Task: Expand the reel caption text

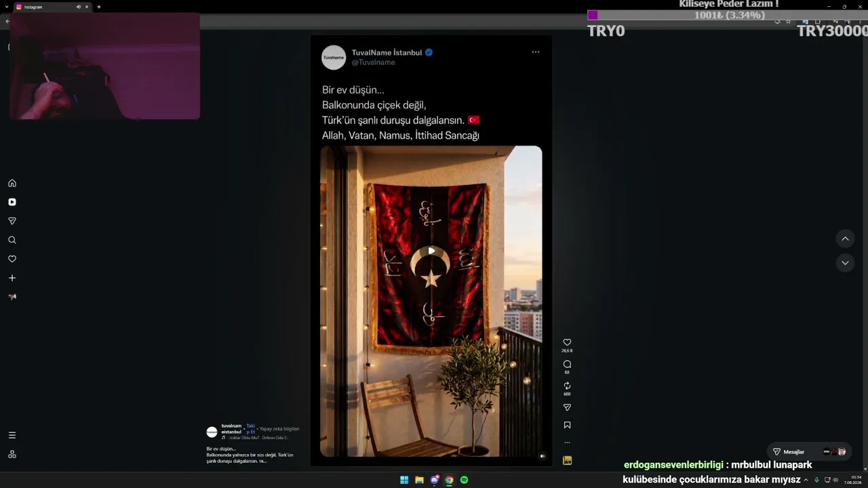Action: coord(250,454)
